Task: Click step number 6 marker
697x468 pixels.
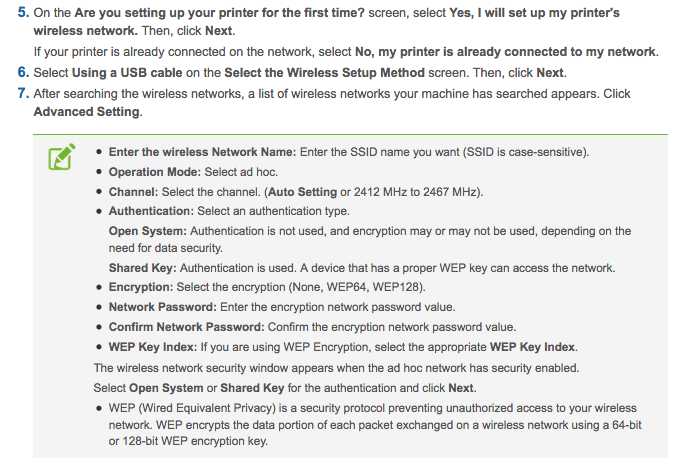Action: (x=23, y=72)
